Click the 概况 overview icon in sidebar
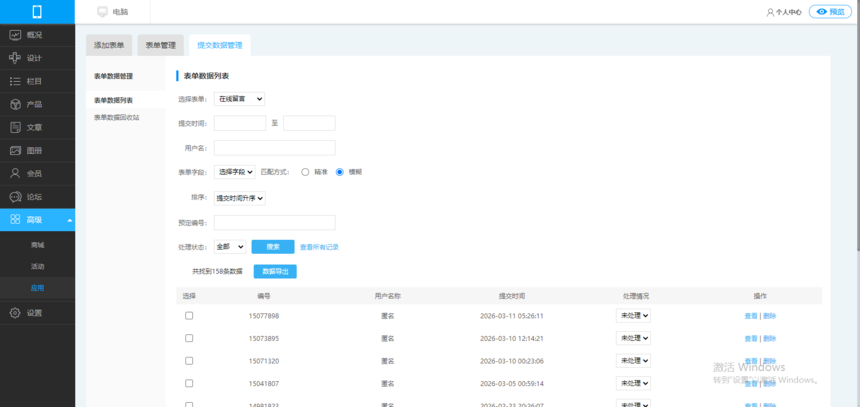 pyautogui.click(x=15, y=35)
